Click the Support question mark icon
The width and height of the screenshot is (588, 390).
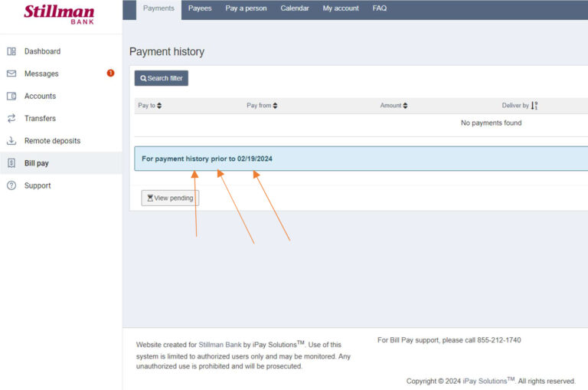[x=11, y=185]
